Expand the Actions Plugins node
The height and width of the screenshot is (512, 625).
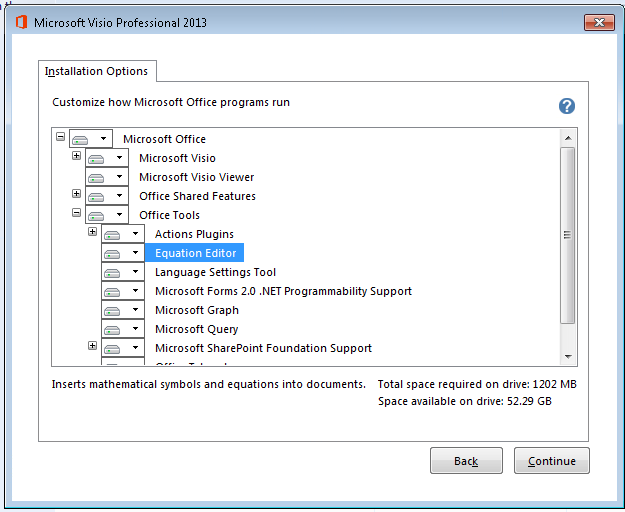(92, 231)
